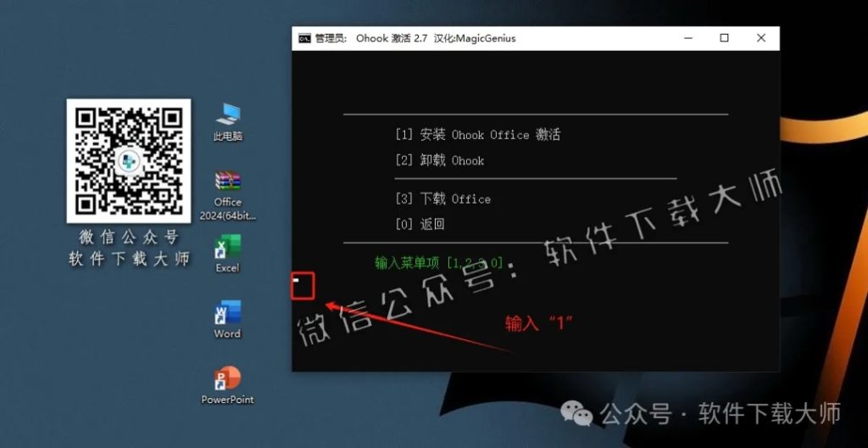868x448 pixels.
Task: Click the '[1] 安装 Ohook Office 激活' line
Action: (478, 135)
